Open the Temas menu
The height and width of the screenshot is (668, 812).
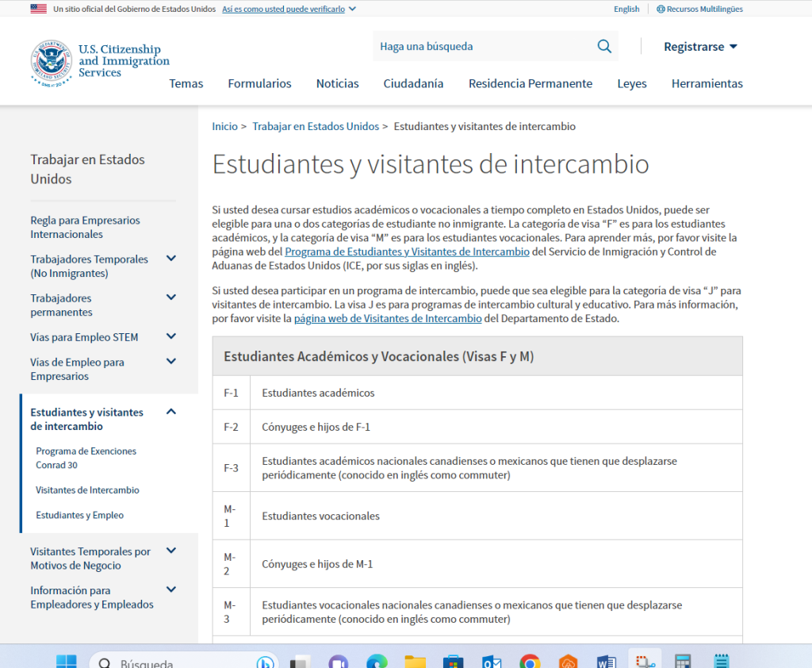[186, 83]
